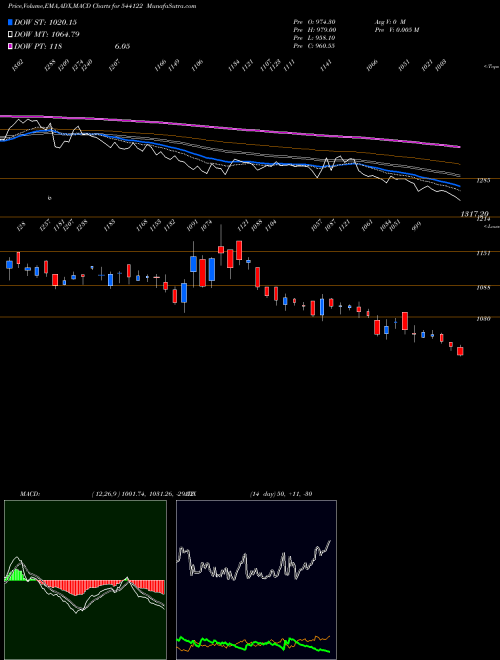The height and width of the screenshot is (660, 500).
Task: Select the 'DOW PT: 118' legend label
Action: pyautogui.click(x=38, y=46)
